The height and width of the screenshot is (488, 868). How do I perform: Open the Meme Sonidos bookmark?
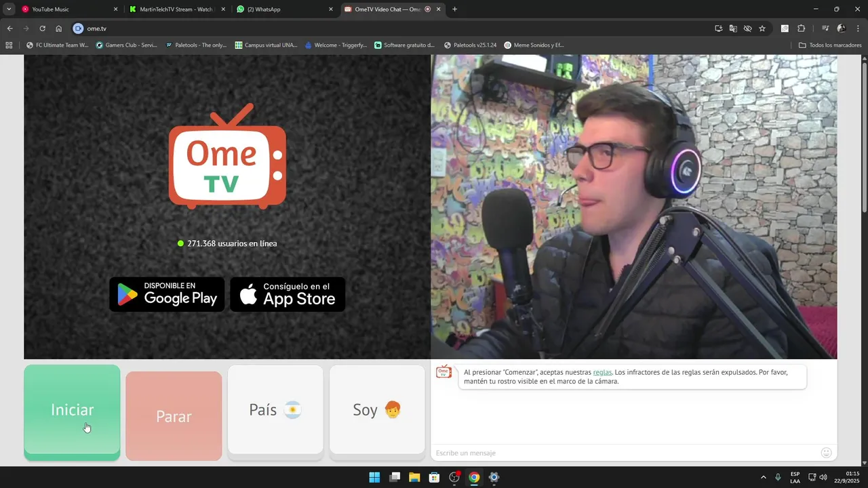pos(534,45)
